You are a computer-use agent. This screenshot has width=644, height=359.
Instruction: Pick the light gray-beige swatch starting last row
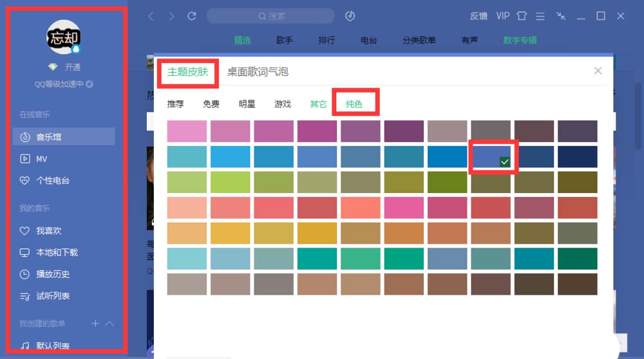187,284
